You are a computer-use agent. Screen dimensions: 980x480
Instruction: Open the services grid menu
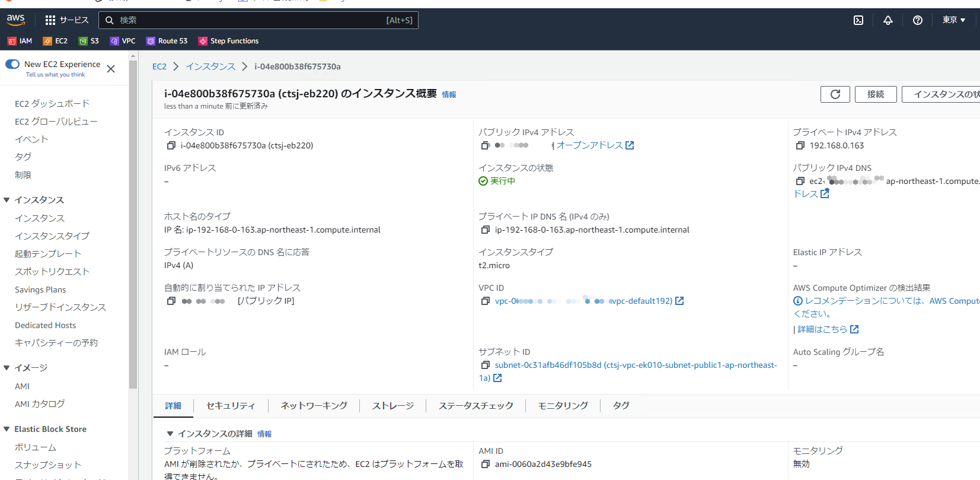[x=50, y=20]
